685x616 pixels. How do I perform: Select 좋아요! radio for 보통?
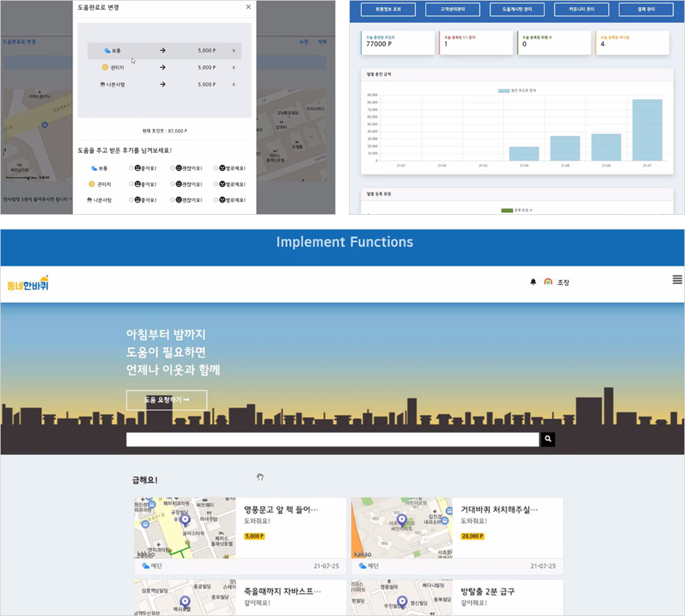(131, 168)
